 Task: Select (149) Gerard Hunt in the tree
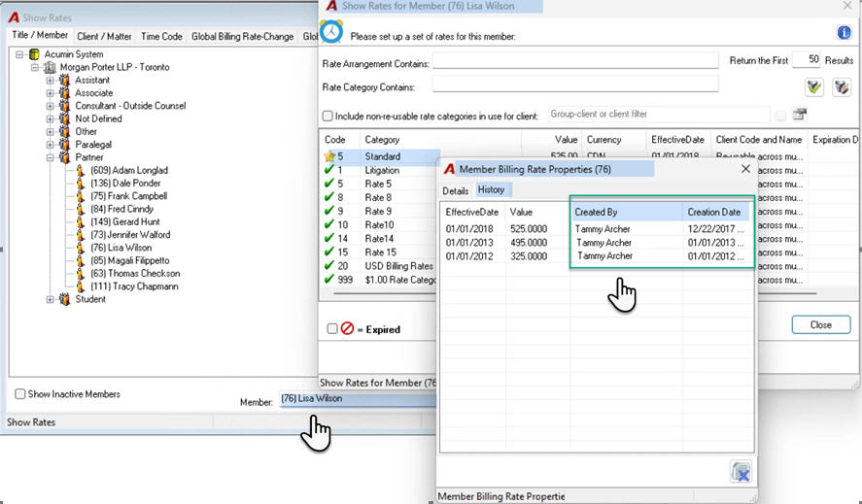124,222
